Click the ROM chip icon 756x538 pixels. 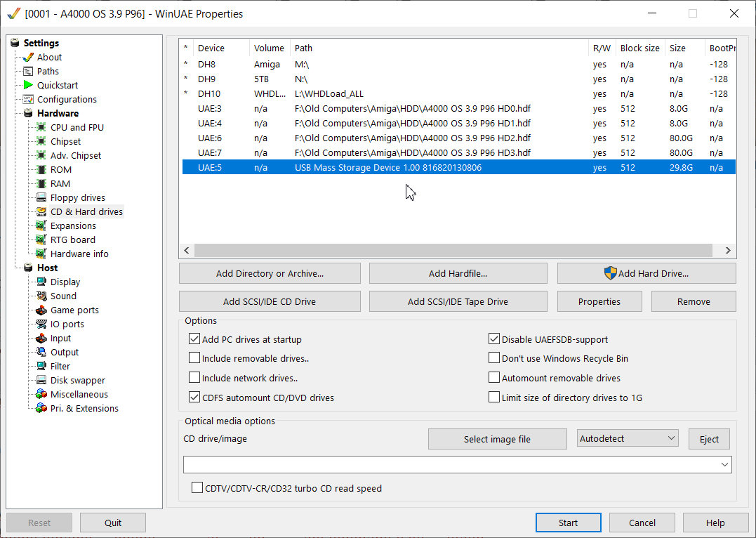(x=41, y=169)
